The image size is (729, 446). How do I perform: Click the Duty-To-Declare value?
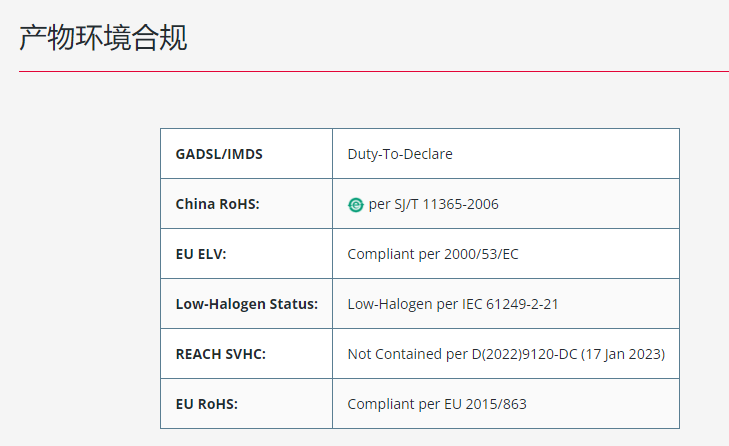tap(400, 154)
